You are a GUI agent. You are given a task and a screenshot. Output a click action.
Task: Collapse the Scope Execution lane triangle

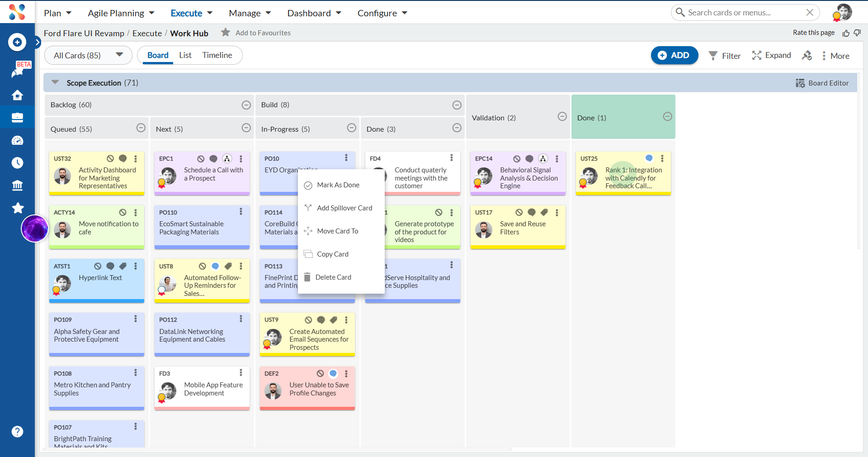point(56,82)
